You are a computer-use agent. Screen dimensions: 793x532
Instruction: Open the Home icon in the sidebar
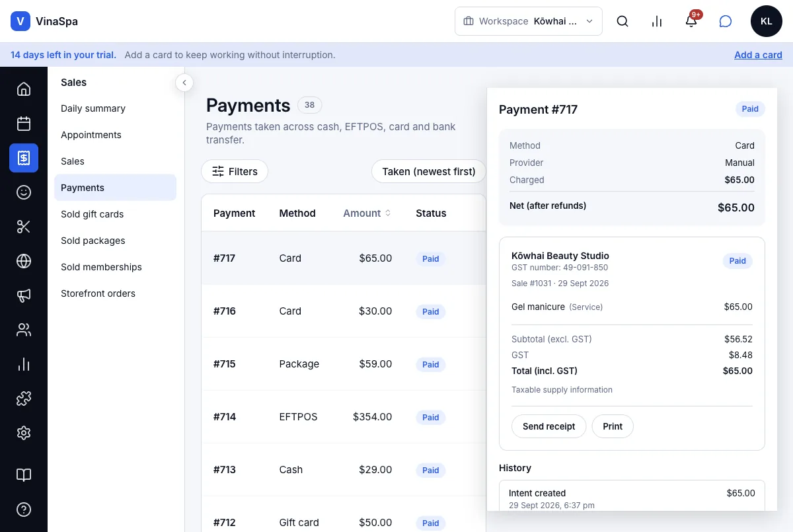pos(24,89)
